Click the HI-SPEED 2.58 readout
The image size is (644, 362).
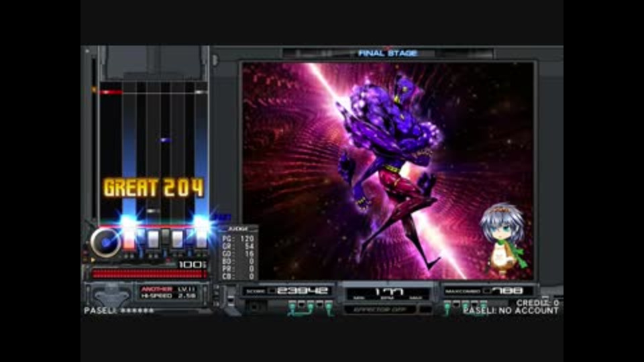pyautogui.click(x=168, y=296)
